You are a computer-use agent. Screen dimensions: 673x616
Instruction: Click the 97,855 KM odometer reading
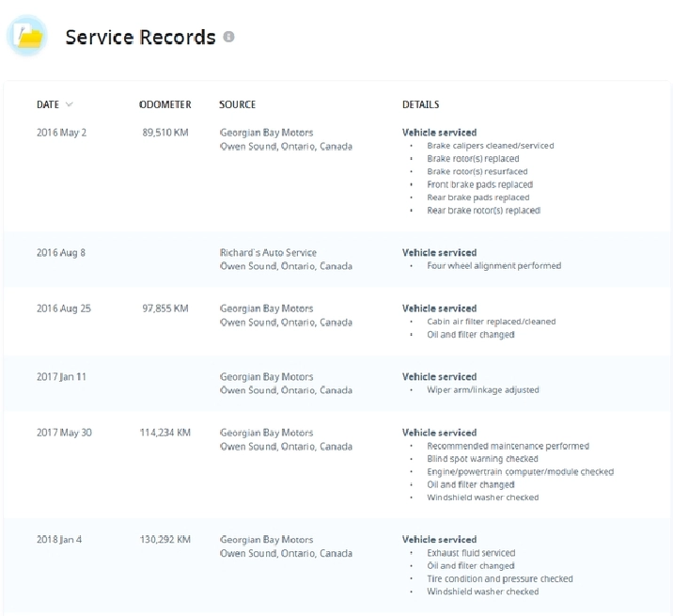165,308
